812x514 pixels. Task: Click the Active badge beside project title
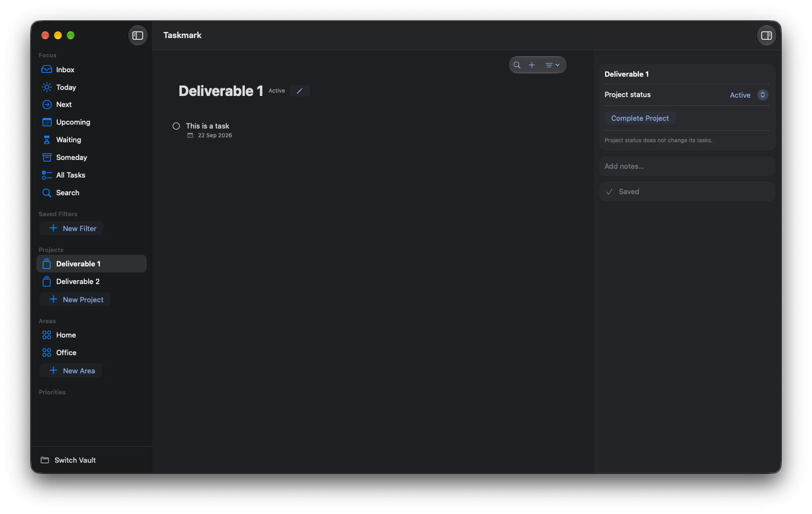tap(277, 91)
